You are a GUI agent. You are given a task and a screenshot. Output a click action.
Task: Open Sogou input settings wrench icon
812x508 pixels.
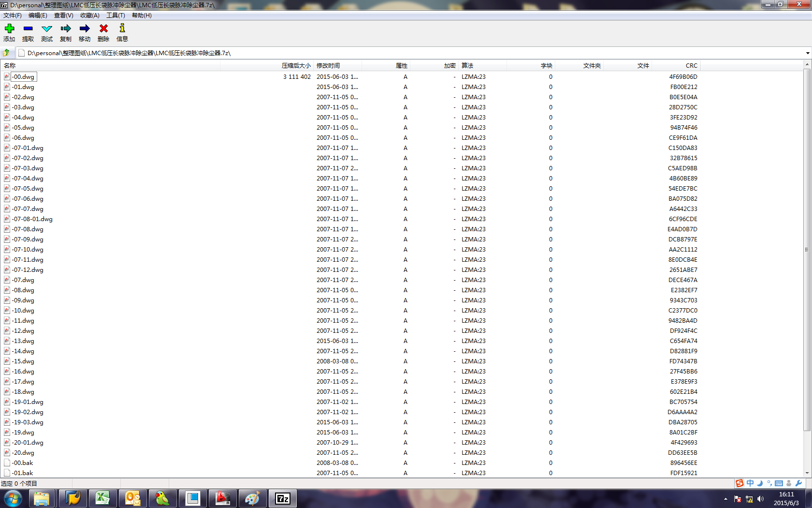click(798, 483)
